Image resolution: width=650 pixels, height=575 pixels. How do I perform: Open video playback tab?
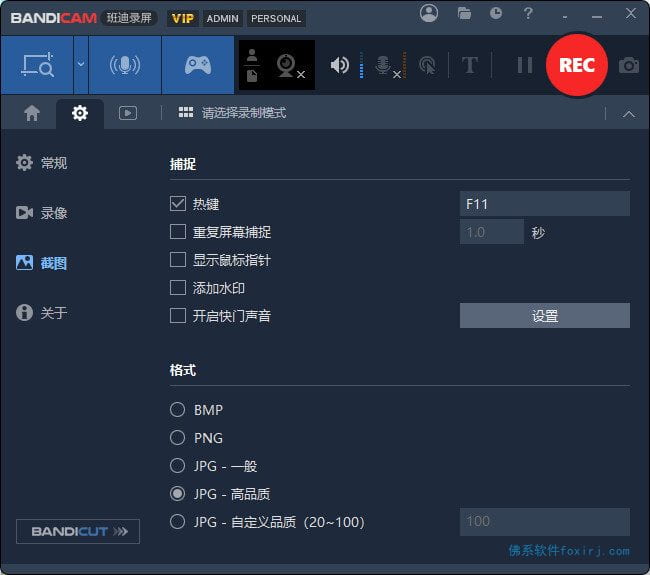click(x=128, y=113)
